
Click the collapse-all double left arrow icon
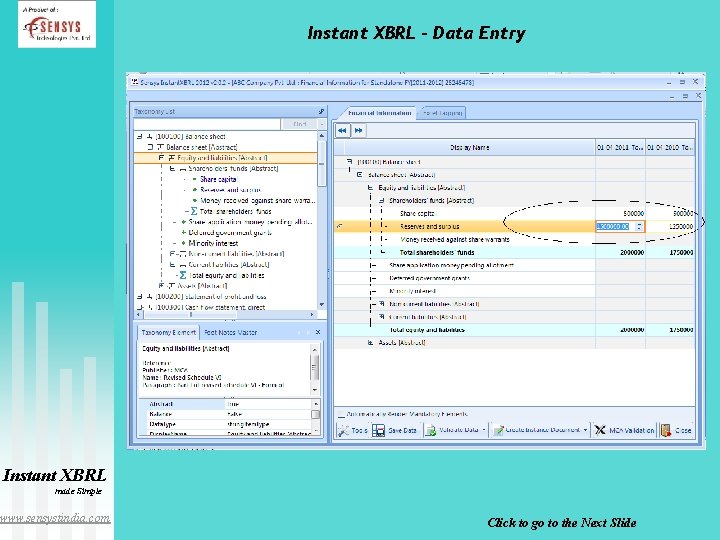[342, 131]
